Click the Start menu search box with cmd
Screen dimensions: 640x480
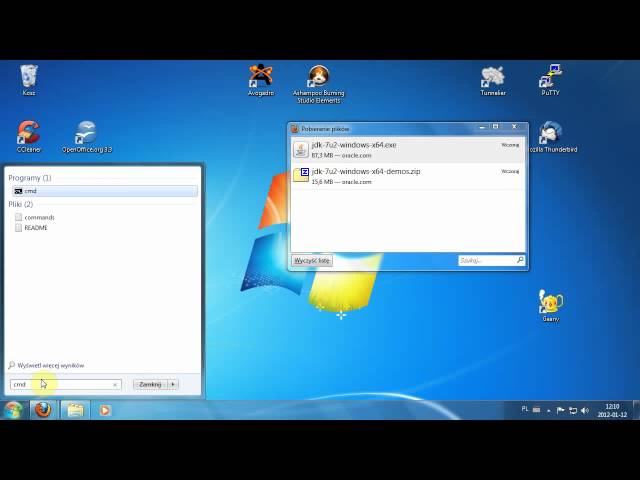pyautogui.click(x=65, y=384)
